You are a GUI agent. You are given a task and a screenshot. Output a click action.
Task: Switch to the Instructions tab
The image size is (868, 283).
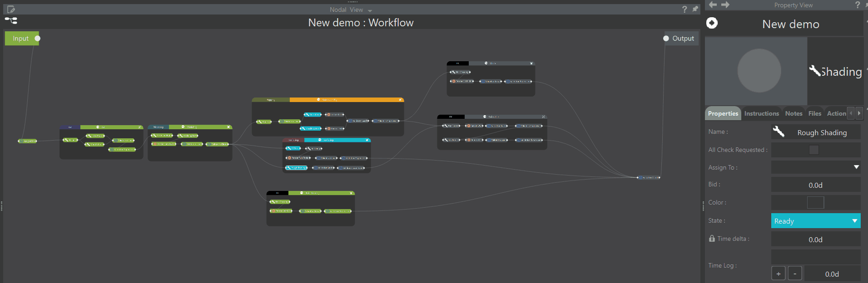pyautogui.click(x=761, y=113)
